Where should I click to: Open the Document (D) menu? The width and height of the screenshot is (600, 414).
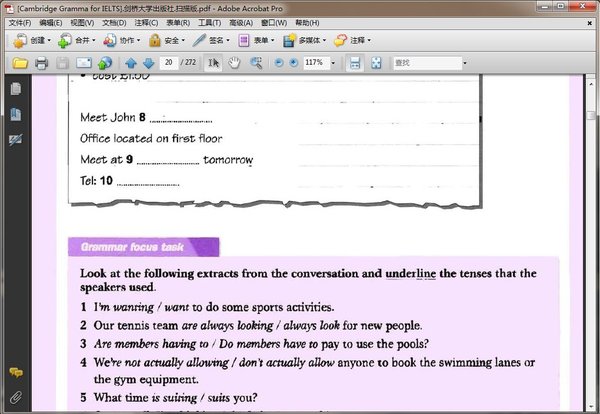(x=114, y=23)
